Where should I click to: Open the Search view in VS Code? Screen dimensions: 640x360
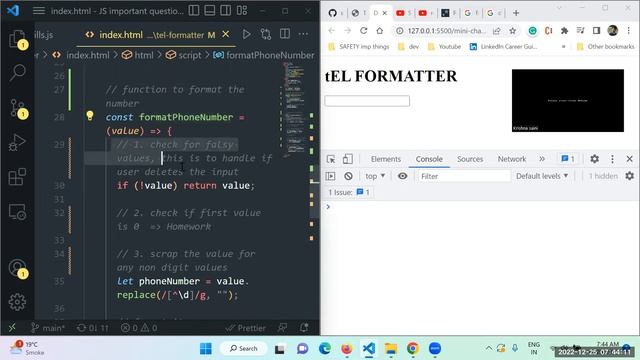pos(17,73)
